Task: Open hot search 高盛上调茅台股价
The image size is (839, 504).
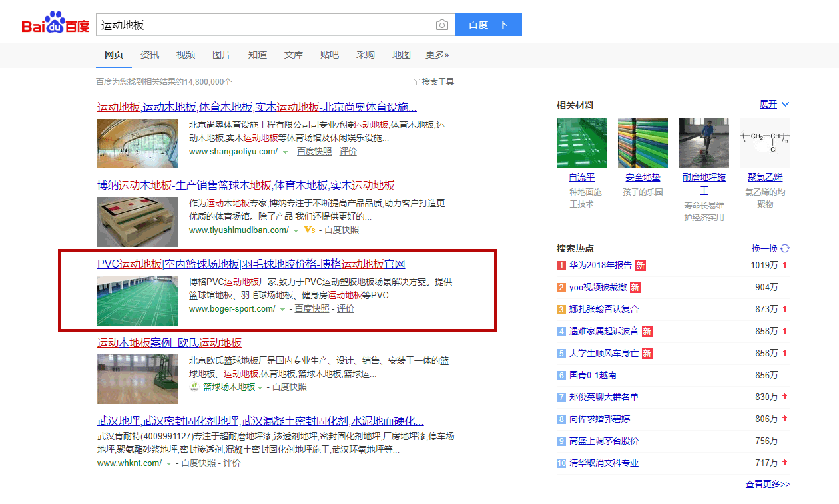Action: pos(604,441)
